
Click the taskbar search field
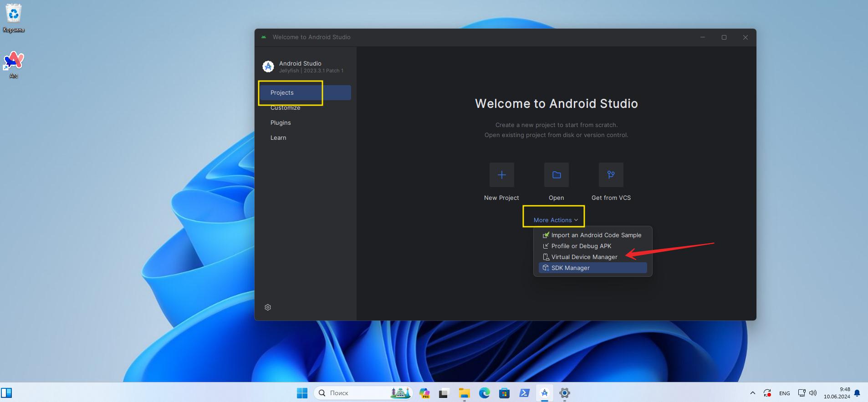(363, 393)
